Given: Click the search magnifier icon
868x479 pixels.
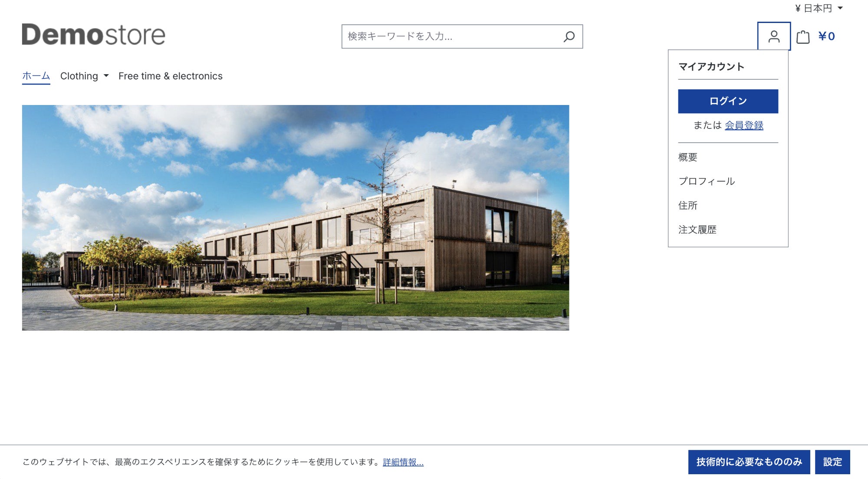Looking at the screenshot, I should click(x=569, y=36).
